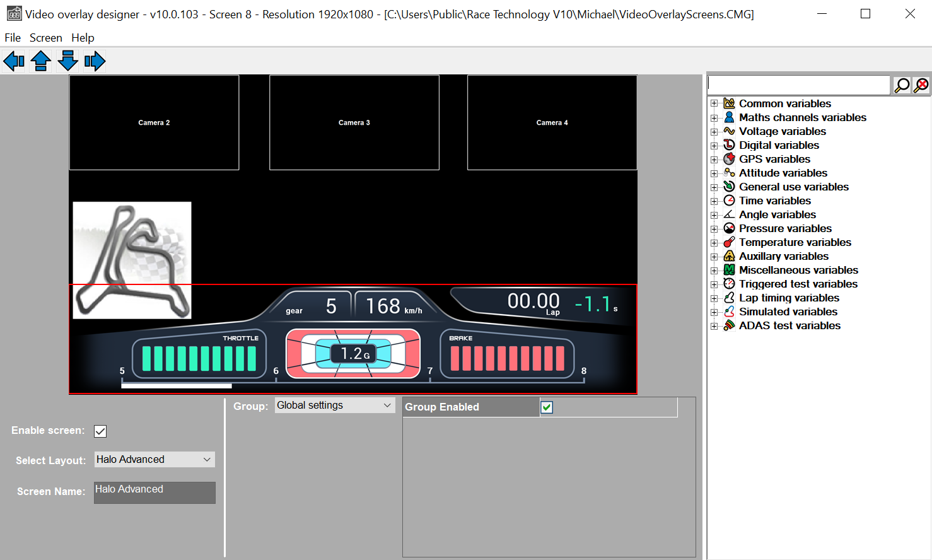Click the down arrow toolbar icon

67,61
